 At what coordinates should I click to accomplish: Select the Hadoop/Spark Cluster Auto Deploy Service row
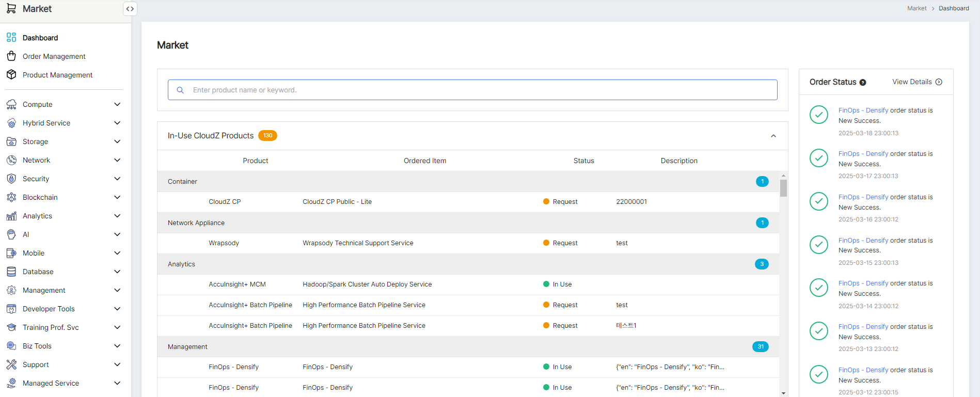point(468,284)
